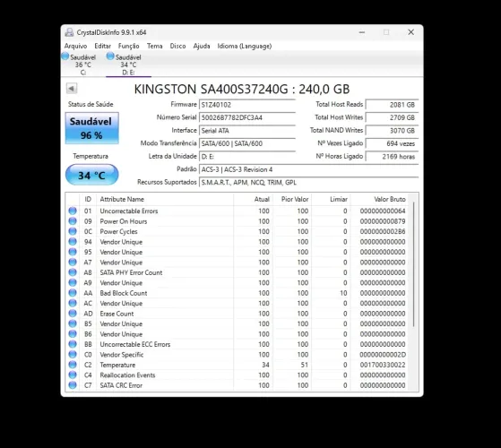
Task: Click the Nº Horas Ligado value 2169 horas
Action: pyautogui.click(x=392, y=157)
